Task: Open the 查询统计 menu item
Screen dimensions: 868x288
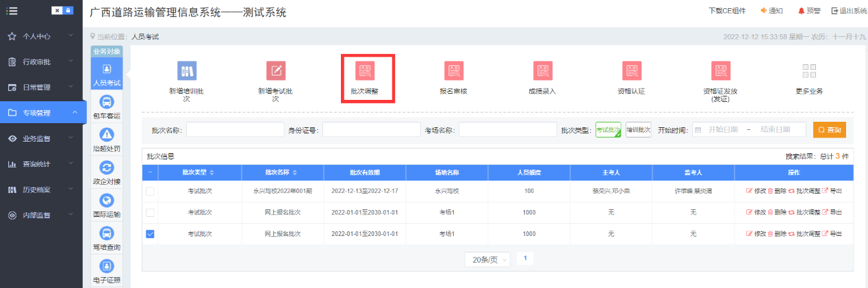Action: (41, 164)
